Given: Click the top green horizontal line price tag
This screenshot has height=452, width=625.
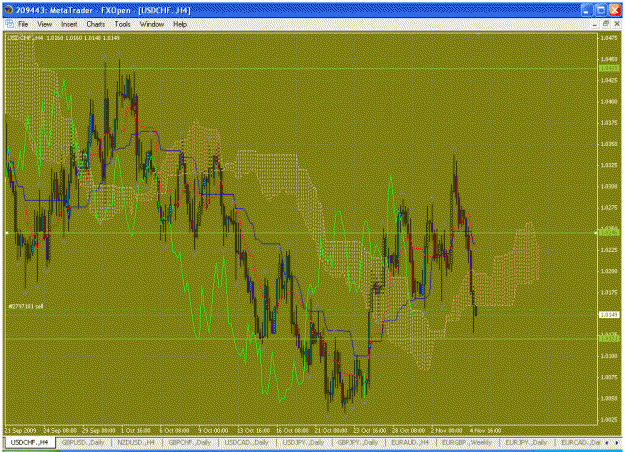Looking at the screenshot, I should pos(609,69).
